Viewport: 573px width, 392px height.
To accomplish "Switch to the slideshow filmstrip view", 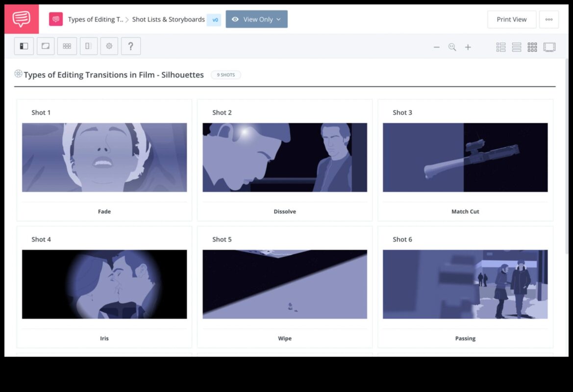I will (x=549, y=47).
